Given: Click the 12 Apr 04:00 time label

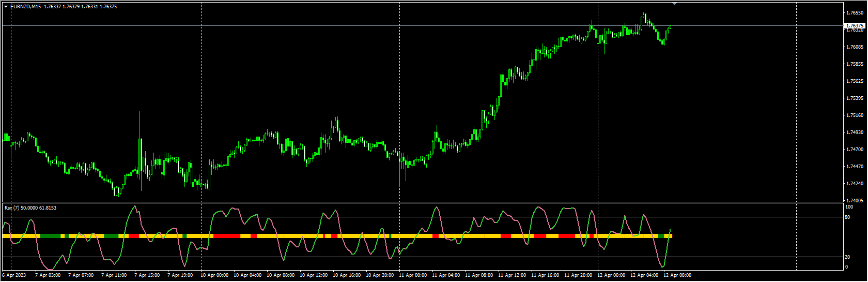Looking at the screenshot, I should tap(644, 275).
